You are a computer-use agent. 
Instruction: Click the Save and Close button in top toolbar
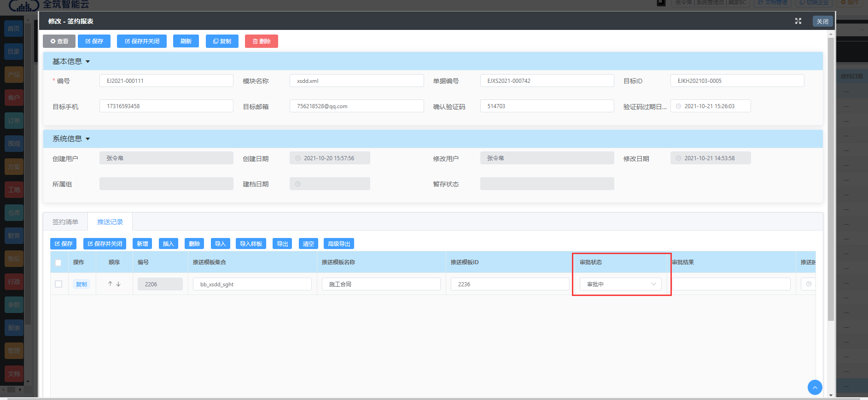(x=142, y=41)
